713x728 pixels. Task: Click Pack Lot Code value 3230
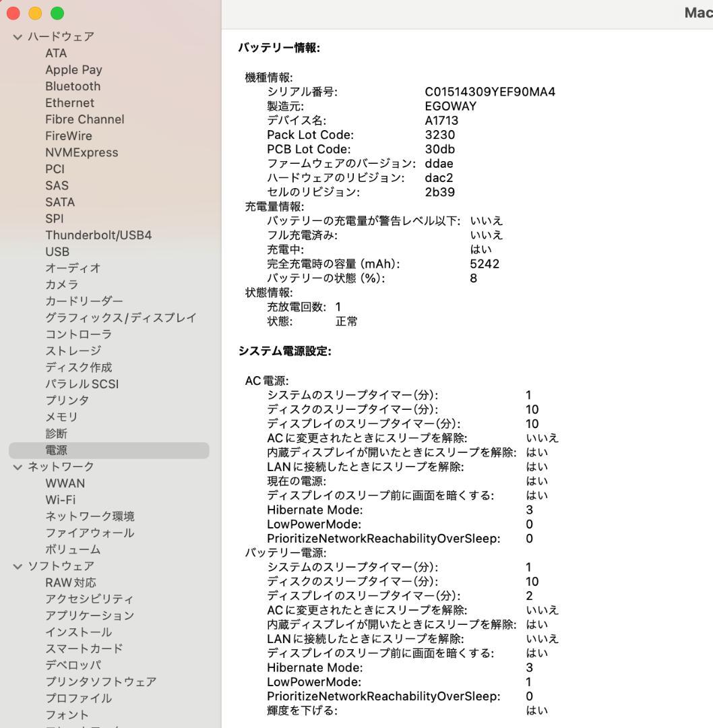(x=439, y=135)
